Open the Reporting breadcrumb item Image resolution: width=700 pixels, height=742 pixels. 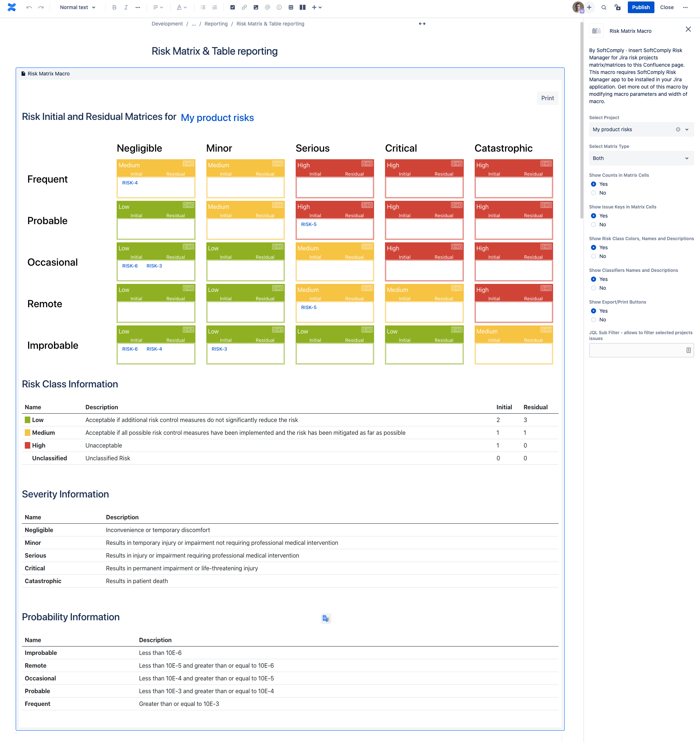tap(216, 24)
